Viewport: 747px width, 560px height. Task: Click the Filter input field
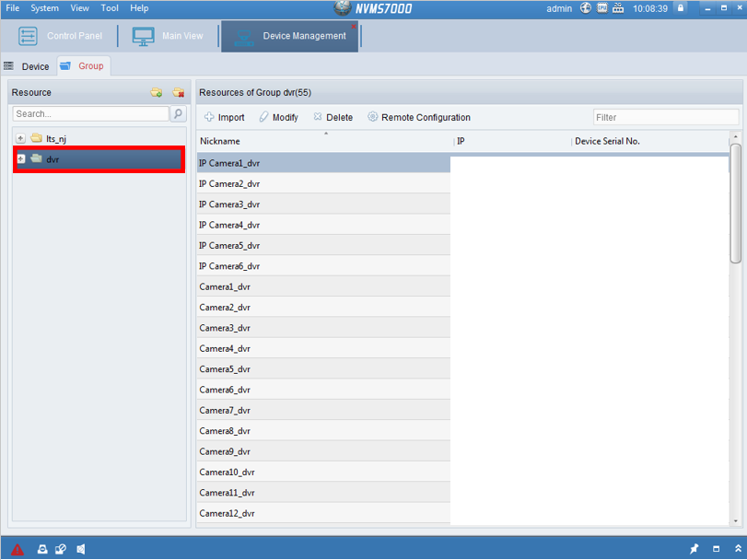(665, 117)
